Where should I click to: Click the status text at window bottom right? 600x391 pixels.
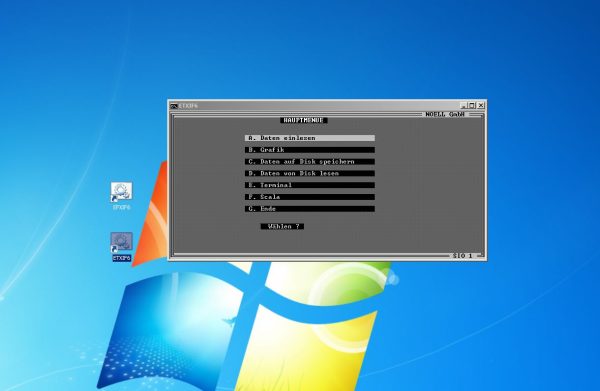tap(463, 256)
